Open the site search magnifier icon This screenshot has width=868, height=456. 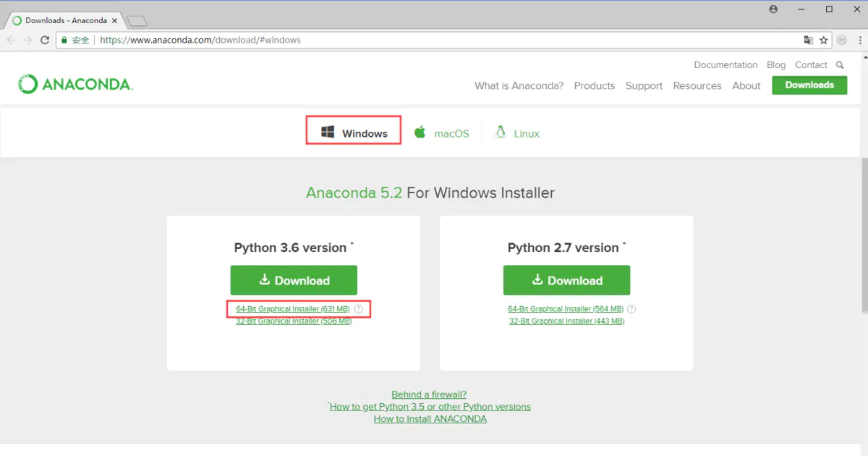840,65
